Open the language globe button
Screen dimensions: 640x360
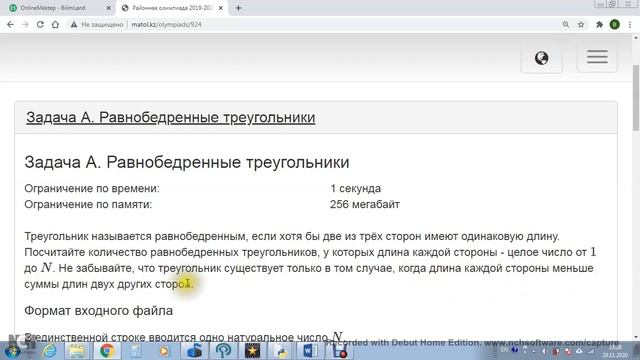542,58
